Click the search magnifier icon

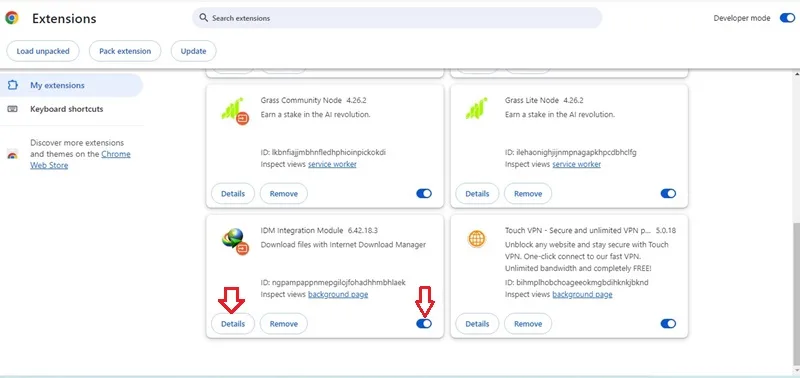tap(204, 18)
